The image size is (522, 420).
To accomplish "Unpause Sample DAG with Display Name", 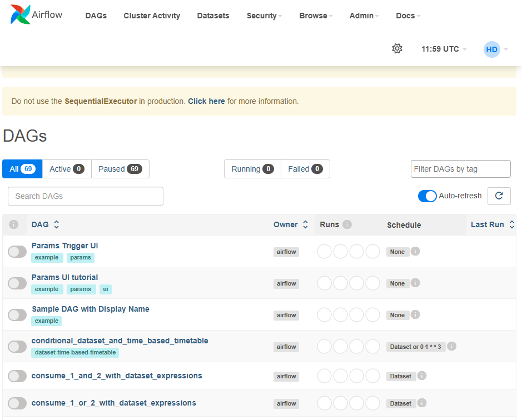I will point(17,315).
